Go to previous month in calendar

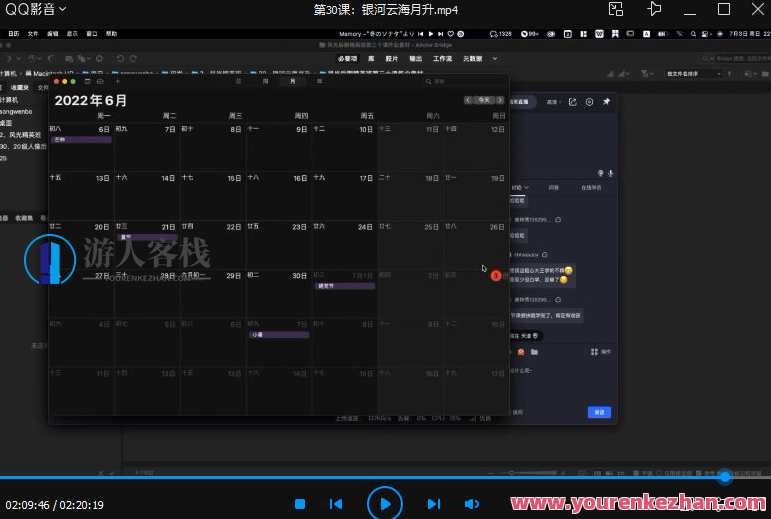point(468,100)
